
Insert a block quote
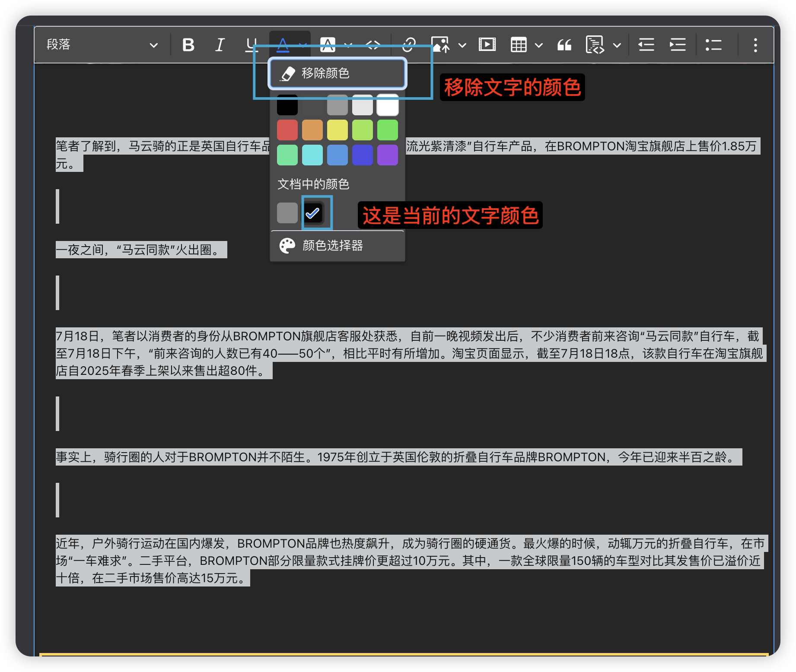564,45
